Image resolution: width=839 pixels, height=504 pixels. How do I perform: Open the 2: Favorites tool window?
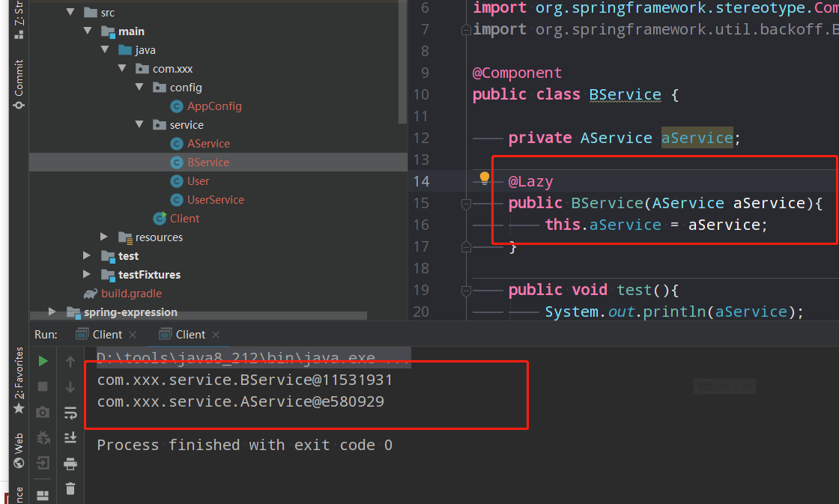pos(19,380)
